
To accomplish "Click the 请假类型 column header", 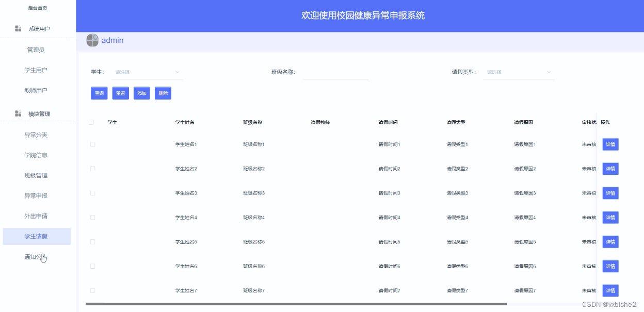I will coord(456,122).
